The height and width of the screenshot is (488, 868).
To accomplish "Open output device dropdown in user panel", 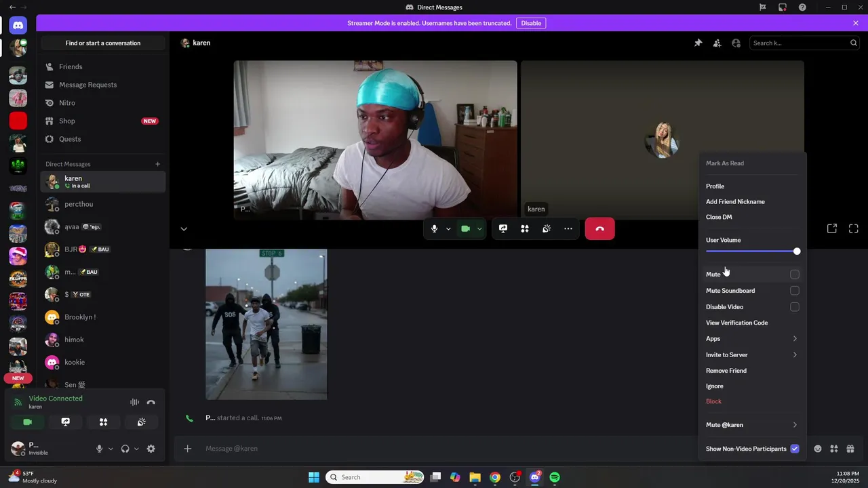I will pyautogui.click(x=136, y=449).
